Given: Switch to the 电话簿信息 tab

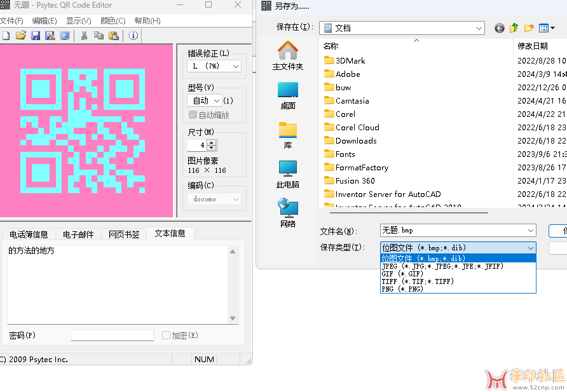Looking at the screenshot, I should point(29,234).
